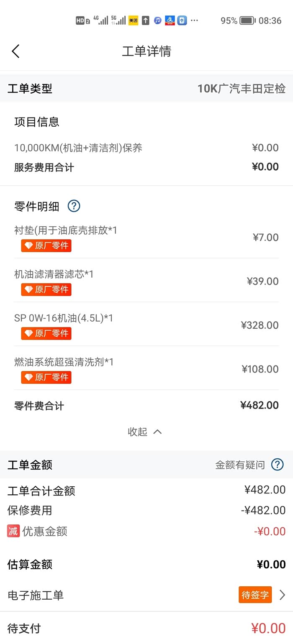Image resolution: width=293 pixels, height=644 pixels.
Task: Tap the music note status icon
Action: (x=158, y=20)
